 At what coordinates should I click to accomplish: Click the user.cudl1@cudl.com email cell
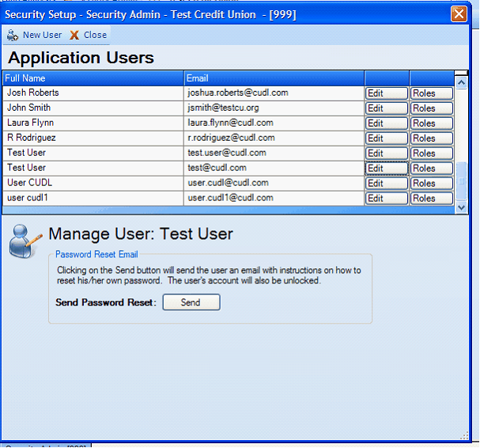click(x=274, y=198)
